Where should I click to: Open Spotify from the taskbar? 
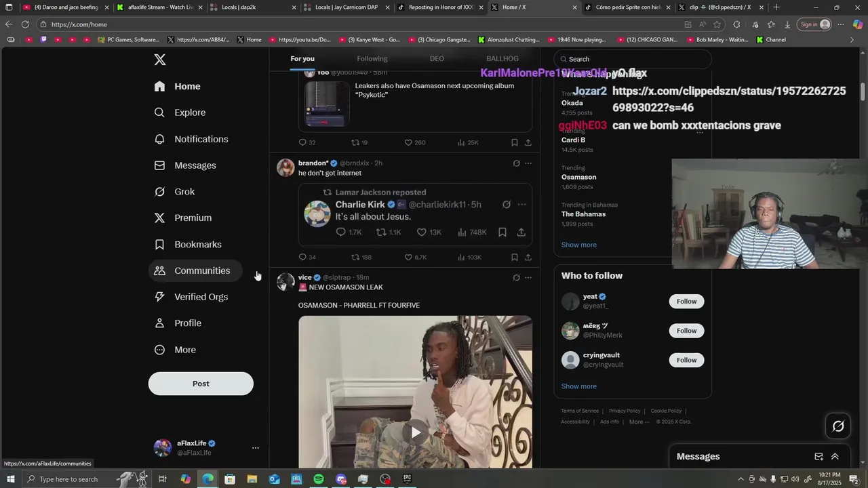(x=319, y=479)
